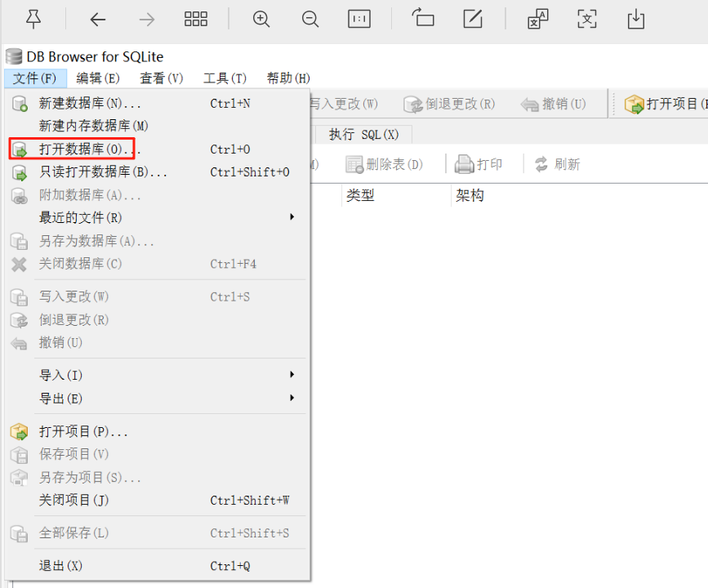Zoom in with the magnifier plus icon
Viewport: 708px width, 588px height.
261,20
